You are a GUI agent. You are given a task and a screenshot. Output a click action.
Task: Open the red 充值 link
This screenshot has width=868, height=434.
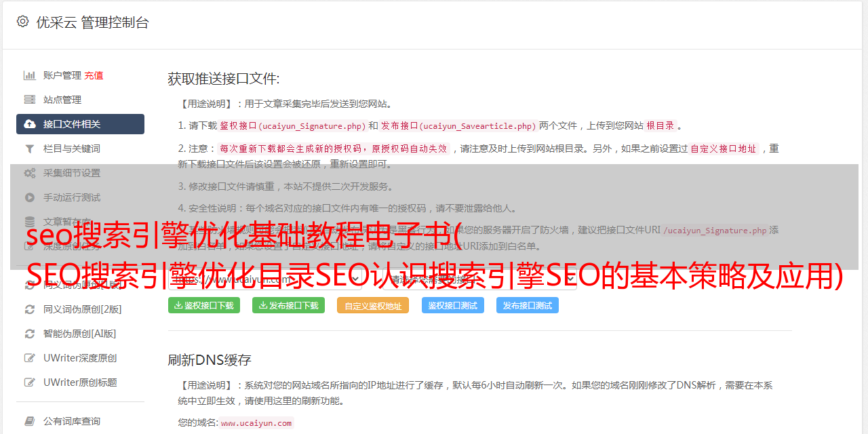click(x=94, y=75)
